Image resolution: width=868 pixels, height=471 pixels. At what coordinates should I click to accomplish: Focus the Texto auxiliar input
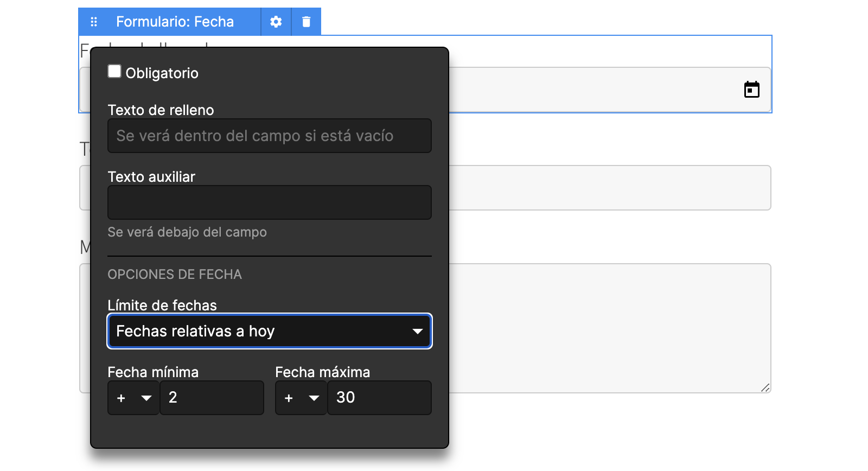pos(270,202)
